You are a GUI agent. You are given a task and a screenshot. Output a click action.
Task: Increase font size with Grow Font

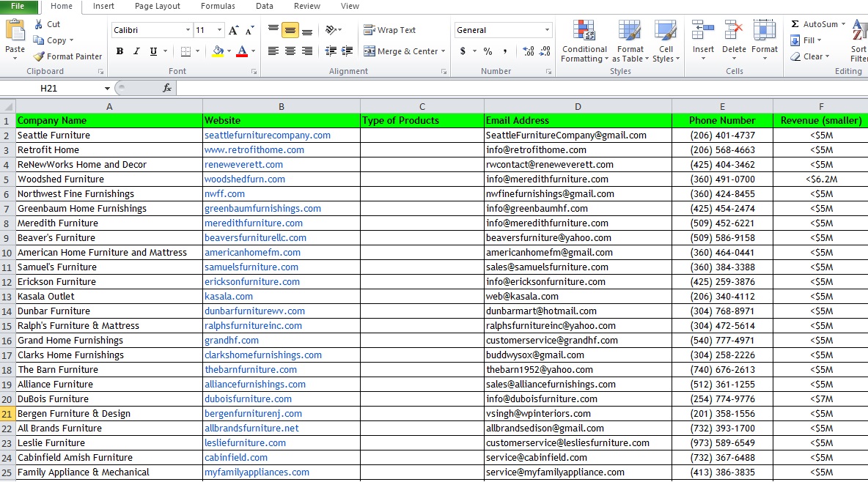click(x=234, y=31)
